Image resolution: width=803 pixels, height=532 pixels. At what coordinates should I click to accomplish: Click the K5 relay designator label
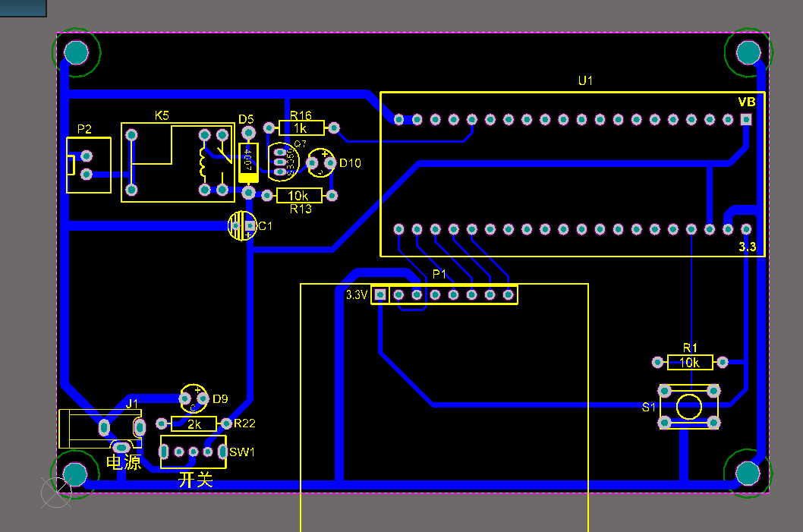162,115
